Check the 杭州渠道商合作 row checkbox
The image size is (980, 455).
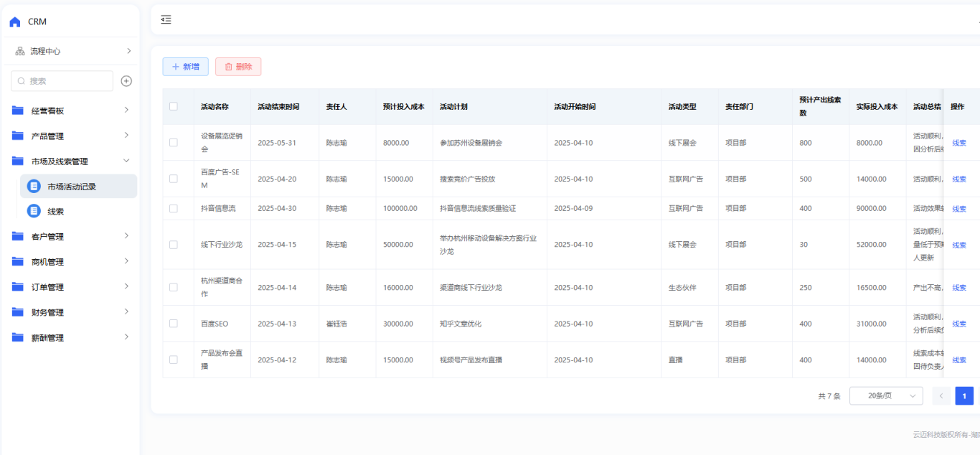173,287
